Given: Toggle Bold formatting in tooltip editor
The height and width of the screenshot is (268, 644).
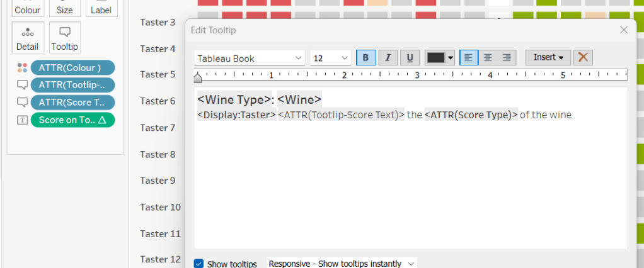Looking at the screenshot, I should (366, 58).
